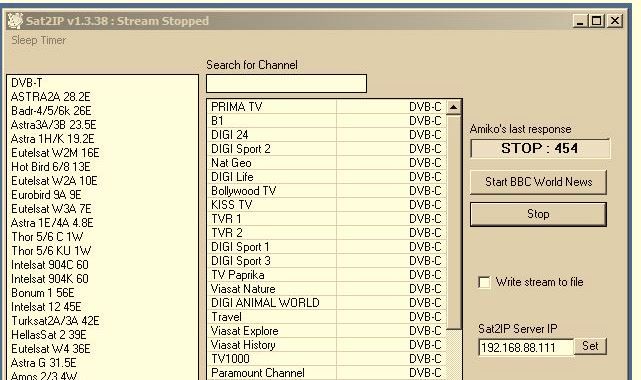The width and height of the screenshot is (641, 380).
Task: Close the Sat2IP window
Action: pyautogui.click(x=614, y=21)
